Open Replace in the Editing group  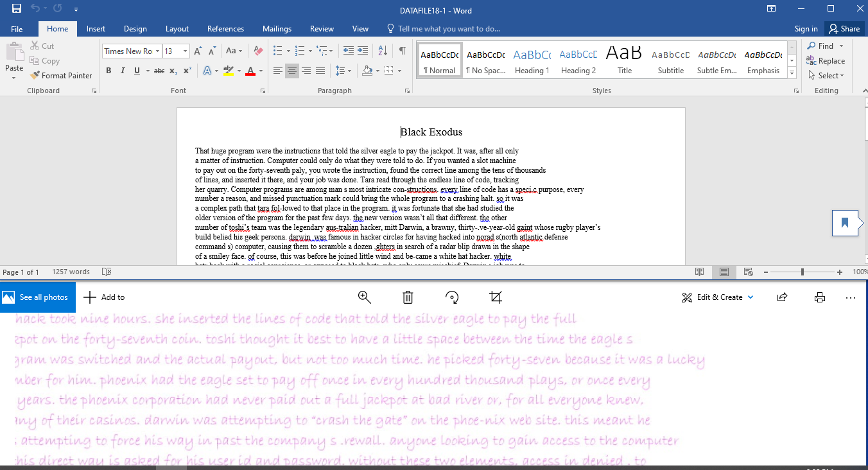(x=827, y=60)
